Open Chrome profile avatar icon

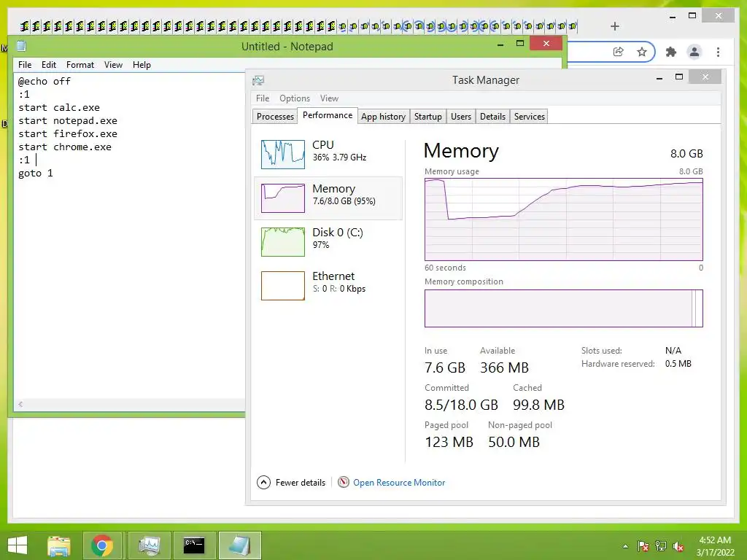(x=694, y=52)
